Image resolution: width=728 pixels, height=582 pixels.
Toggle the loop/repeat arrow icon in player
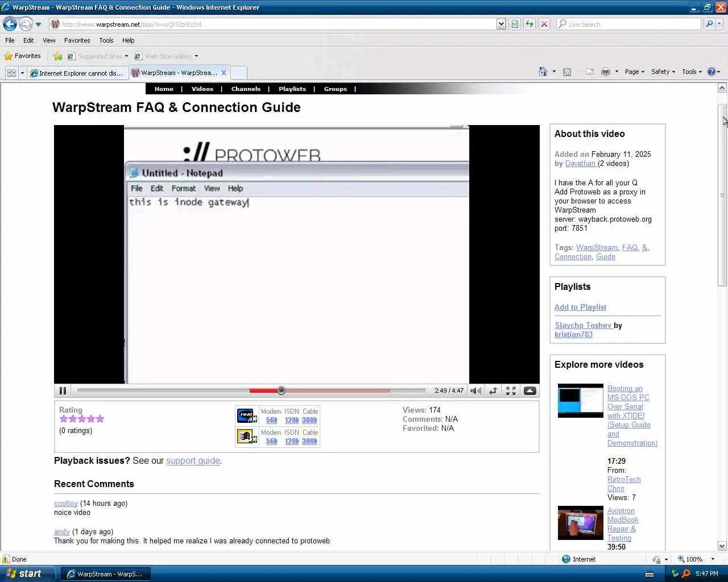(493, 390)
